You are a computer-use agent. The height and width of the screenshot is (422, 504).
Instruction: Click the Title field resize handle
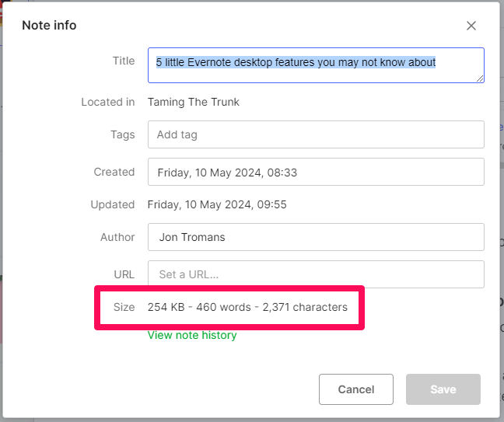point(480,78)
